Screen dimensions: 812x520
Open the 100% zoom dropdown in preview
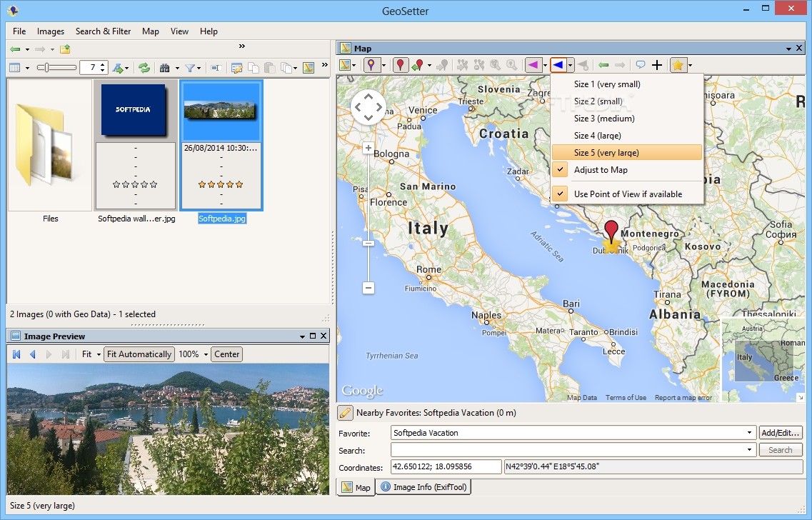[206, 354]
